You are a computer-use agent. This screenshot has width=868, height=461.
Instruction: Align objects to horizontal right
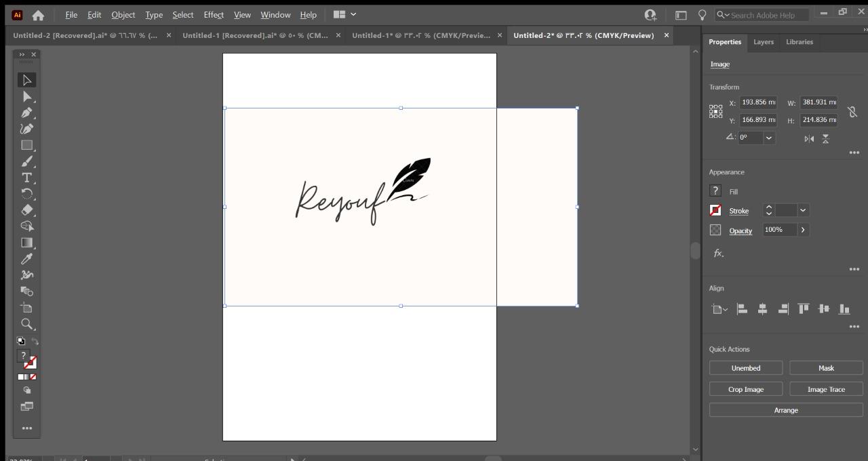point(783,309)
